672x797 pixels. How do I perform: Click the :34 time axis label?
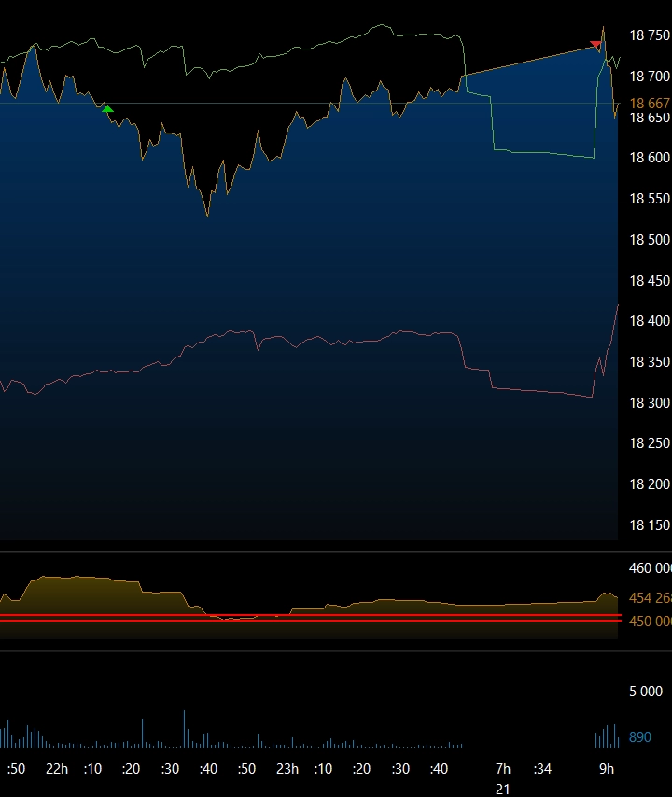click(542, 769)
